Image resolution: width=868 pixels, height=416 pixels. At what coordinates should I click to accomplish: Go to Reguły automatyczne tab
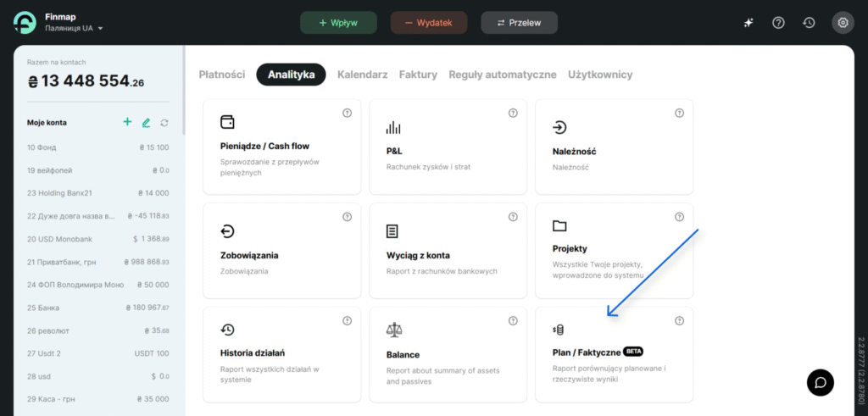(x=503, y=75)
